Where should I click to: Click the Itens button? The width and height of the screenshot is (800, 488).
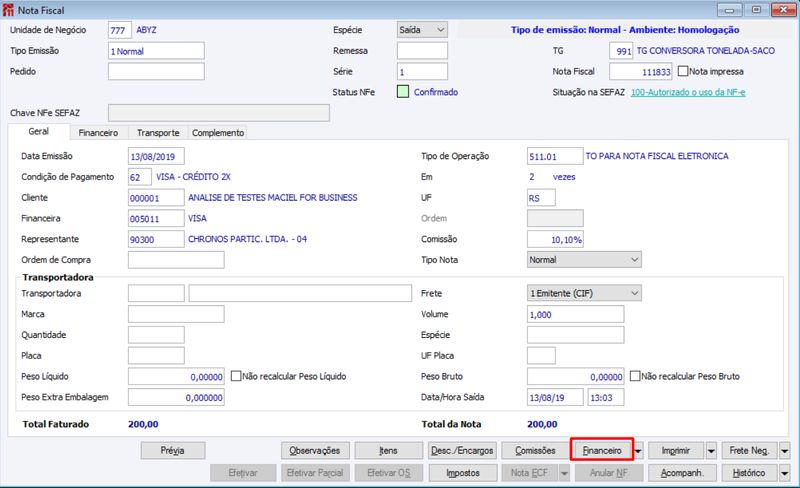pyautogui.click(x=388, y=451)
